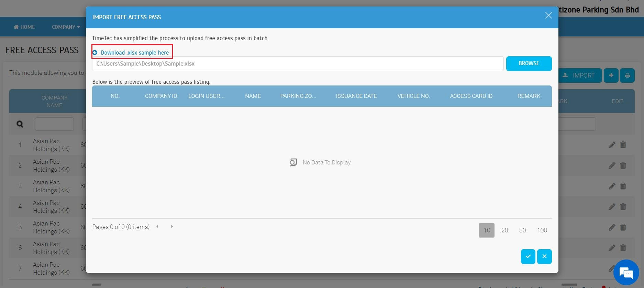
Task: Click the print icon button
Action: [x=627, y=76]
